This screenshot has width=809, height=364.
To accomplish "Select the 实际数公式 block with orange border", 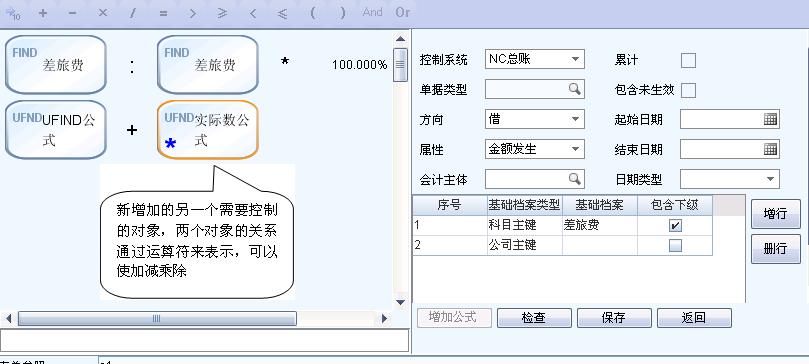I will pyautogui.click(x=207, y=130).
